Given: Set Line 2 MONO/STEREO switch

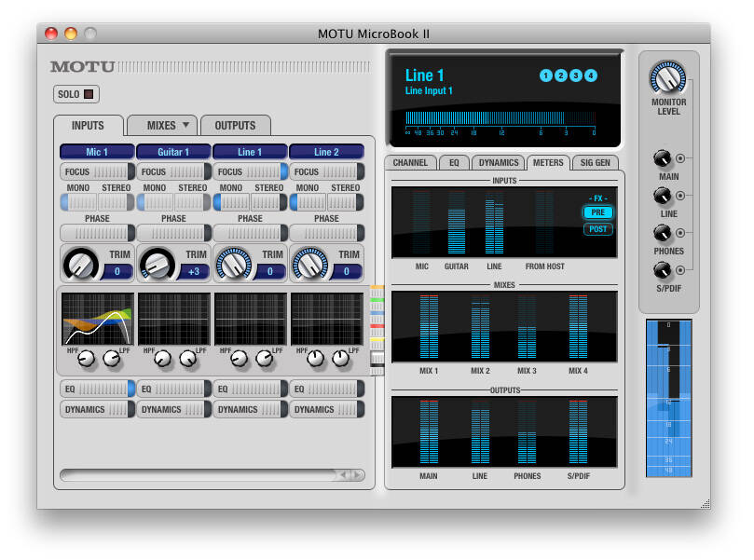Looking at the screenshot, I should pos(326,202).
